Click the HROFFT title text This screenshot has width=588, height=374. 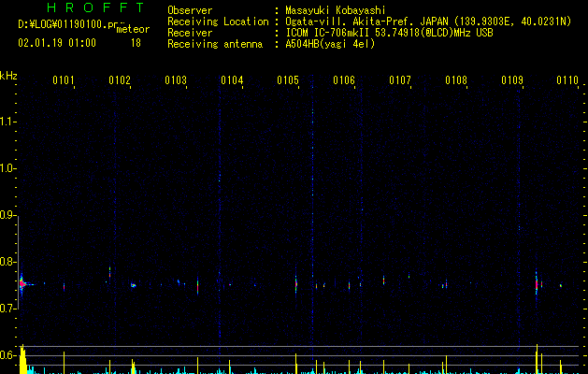click(96, 7)
